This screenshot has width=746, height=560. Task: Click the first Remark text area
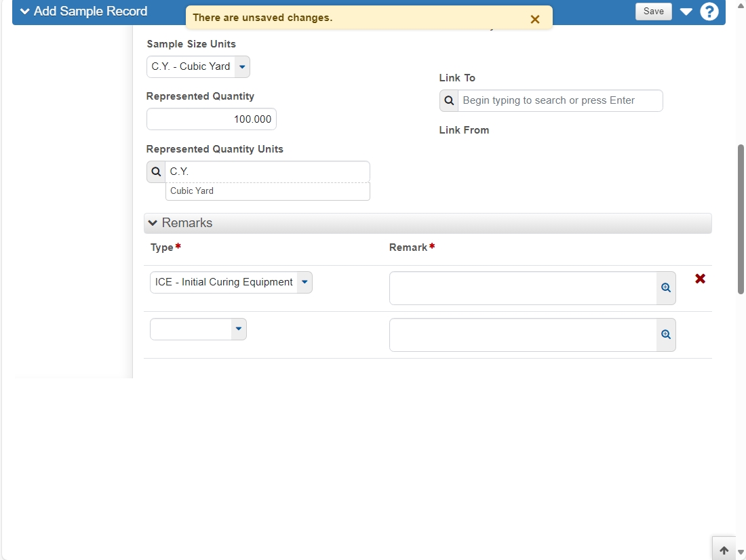tap(523, 288)
